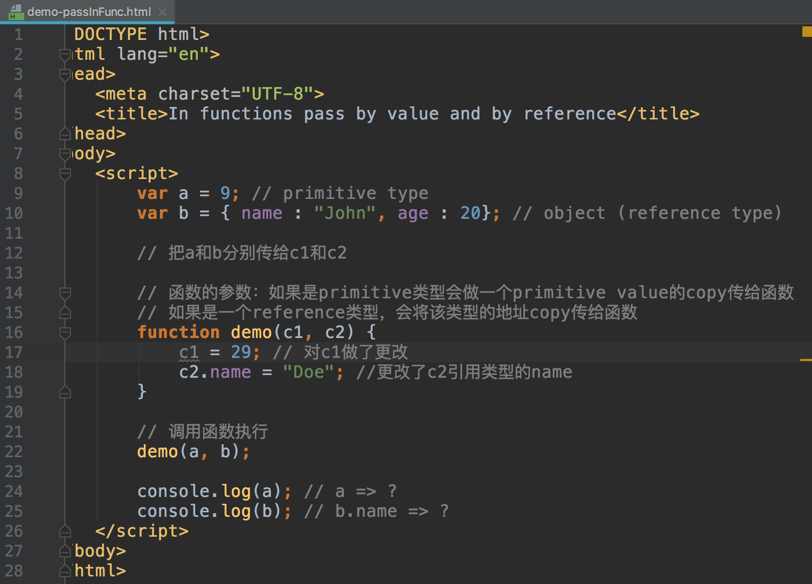This screenshot has height=584, width=812.
Task: Click the "// primitive type" comment
Action: coord(340,194)
